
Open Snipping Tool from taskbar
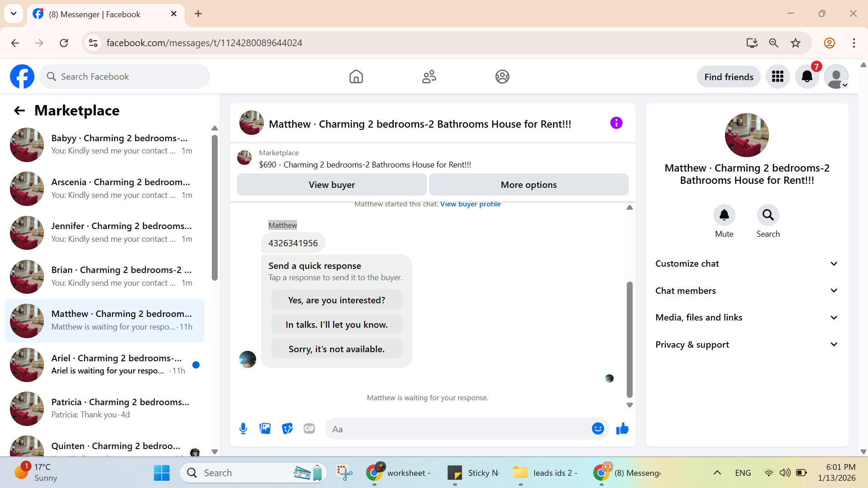pos(344,473)
